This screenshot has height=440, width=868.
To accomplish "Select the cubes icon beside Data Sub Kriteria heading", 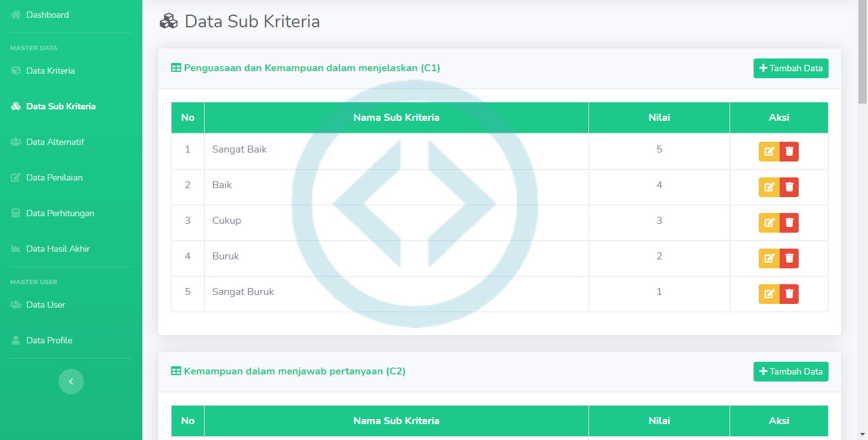I will point(168,21).
